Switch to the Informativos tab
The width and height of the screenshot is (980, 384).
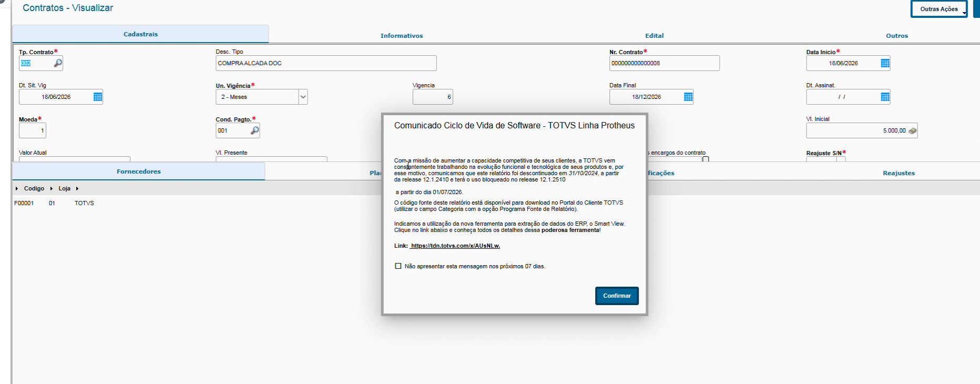402,36
